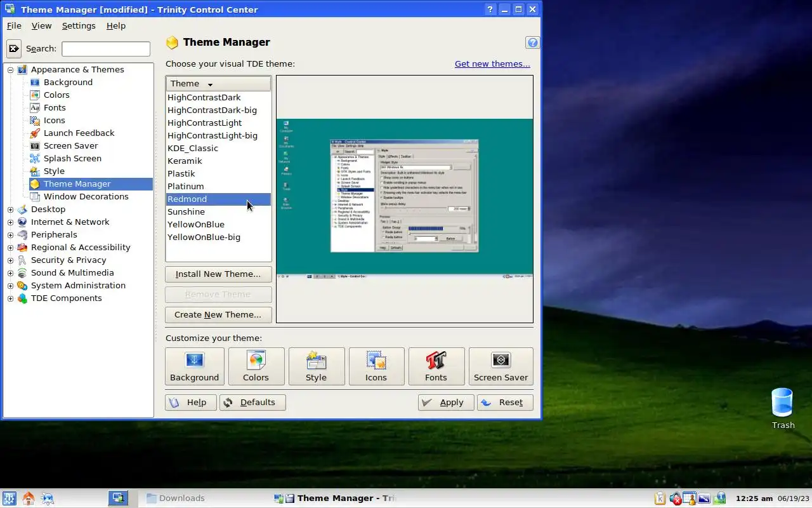Image resolution: width=812 pixels, height=508 pixels.
Task: Click the System Administration icon
Action: (22, 285)
